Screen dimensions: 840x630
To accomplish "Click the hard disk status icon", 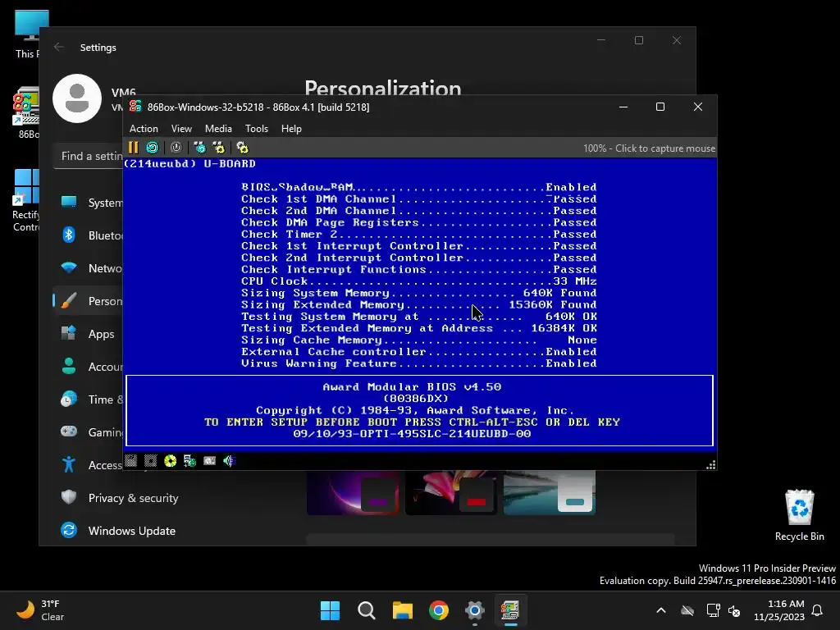I will [x=209, y=461].
